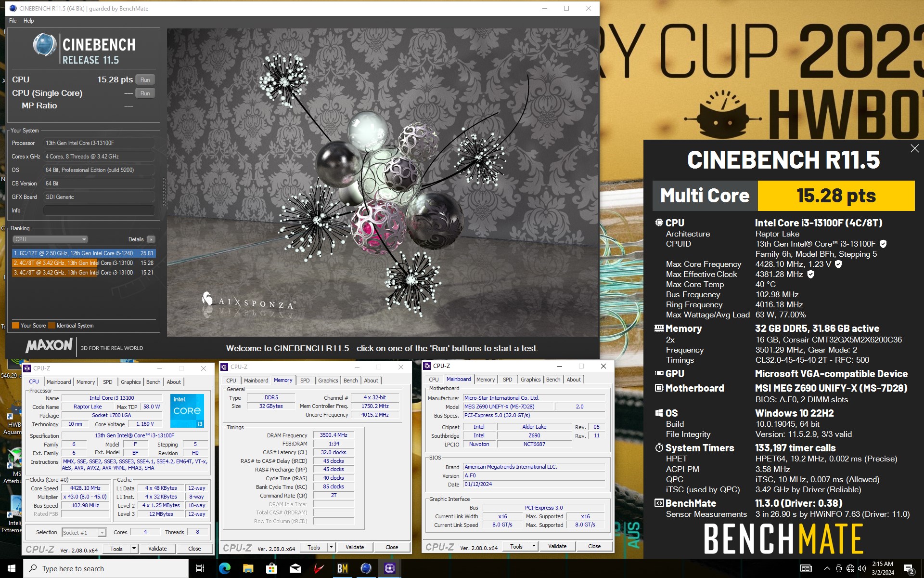This screenshot has height=578, width=924.
Task: Click shield badge beside Max Effective Clock
Action: pyautogui.click(x=810, y=275)
